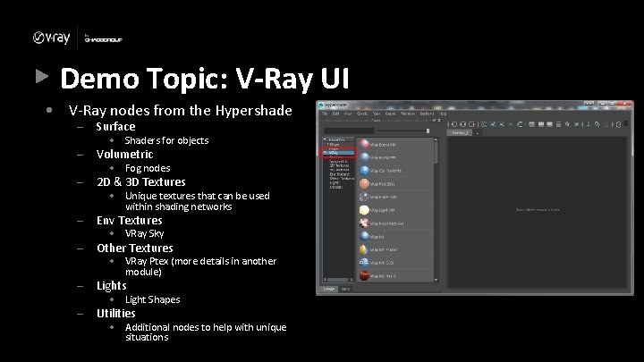Select Utilities in category tree

(x=335, y=187)
